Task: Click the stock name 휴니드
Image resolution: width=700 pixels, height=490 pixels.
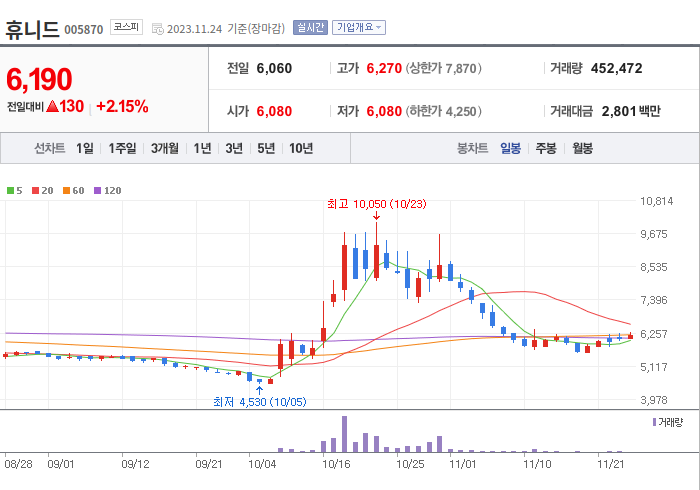Action: pos(32,29)
